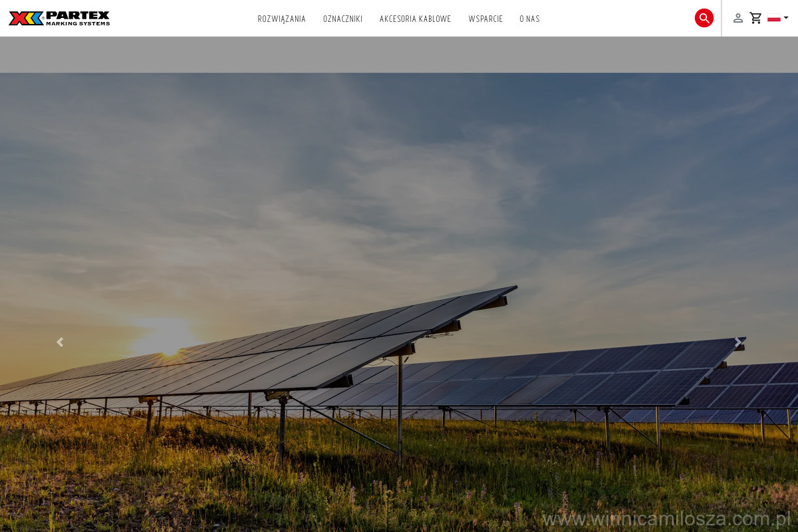Click the gray banner strip below the header

[399, 55]
